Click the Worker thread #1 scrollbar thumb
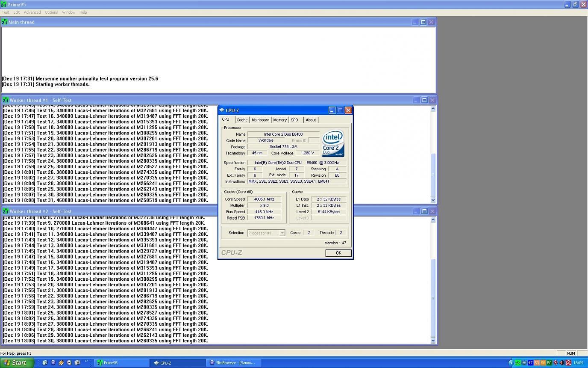Viewport: 588px width, 368px height. (x=433, y=175)
